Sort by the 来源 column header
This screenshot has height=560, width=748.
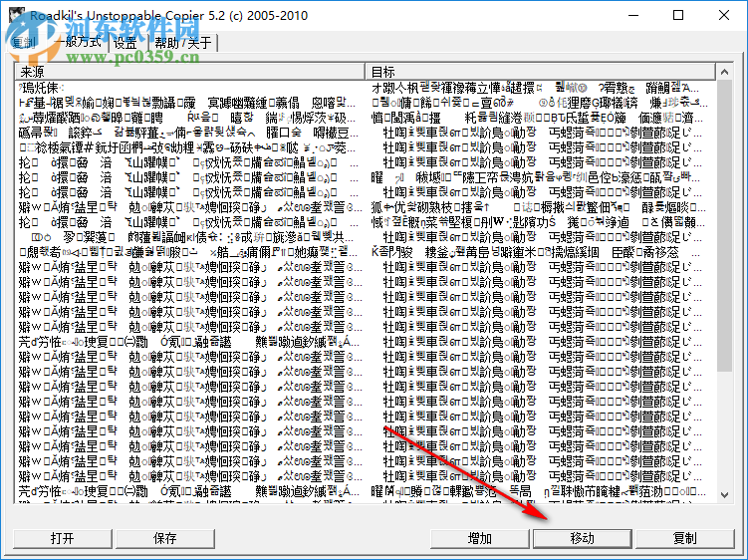click(x=190, y=72)
